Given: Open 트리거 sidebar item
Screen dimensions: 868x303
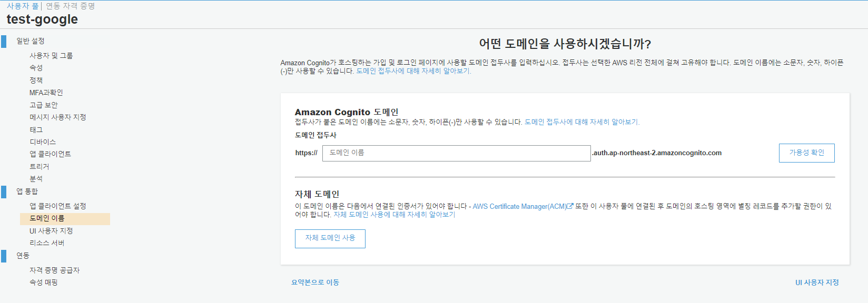Looking at the screenshot, I should [39, 167].
